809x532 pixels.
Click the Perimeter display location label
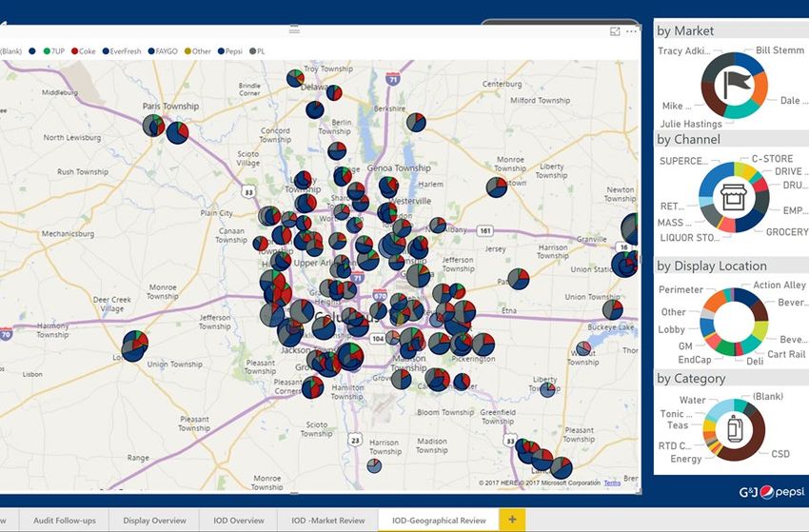(x=681, y=289)
